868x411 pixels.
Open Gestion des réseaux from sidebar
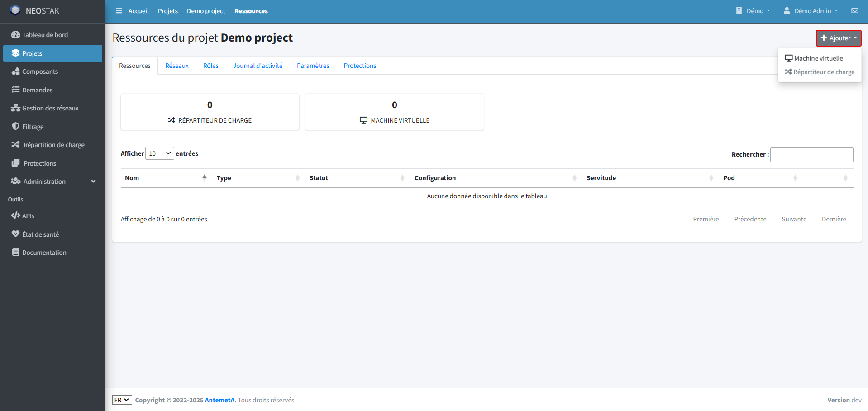[x=16, y=108]
